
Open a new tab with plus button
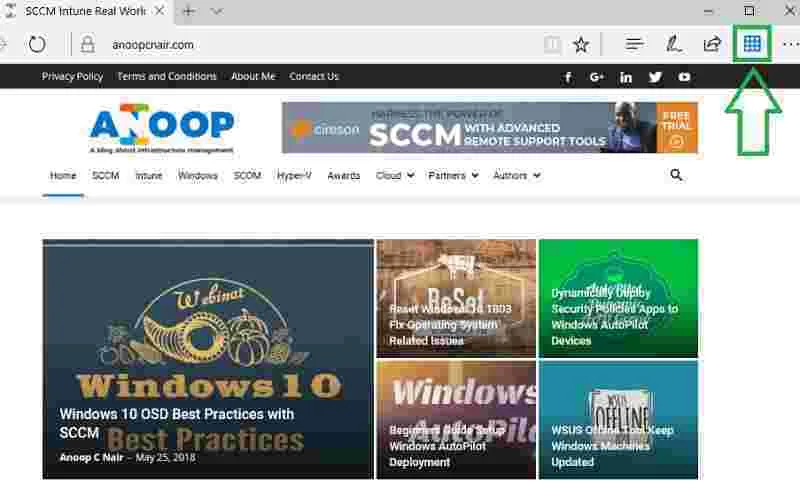click(x=189, y=11)
